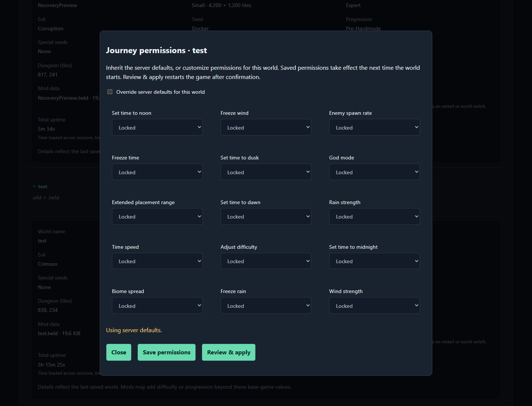Open the Adjust difficulty dropdown
Image resolution: width=532 pixels, height=406 pixels.
pyautogui.click(x=266, y=261)
